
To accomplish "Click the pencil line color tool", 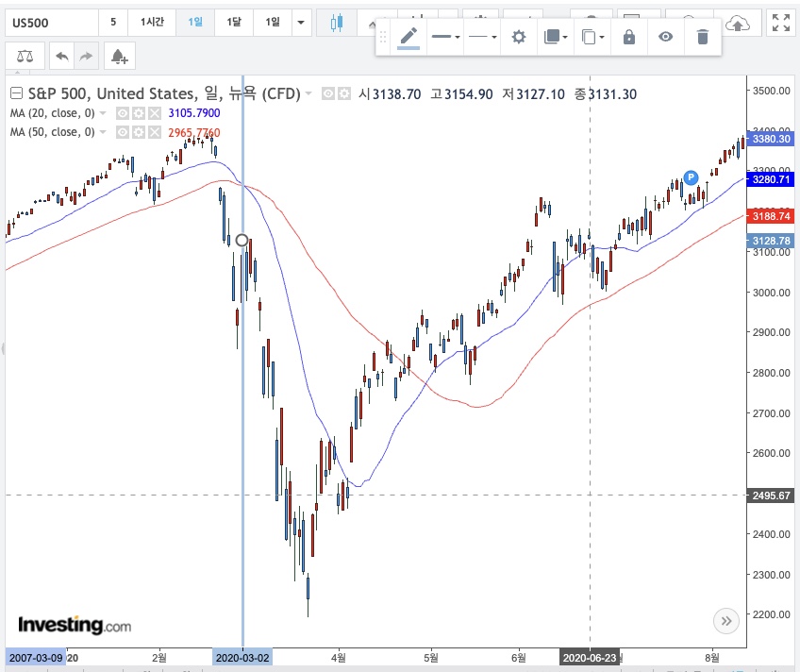I will point(408,37).
